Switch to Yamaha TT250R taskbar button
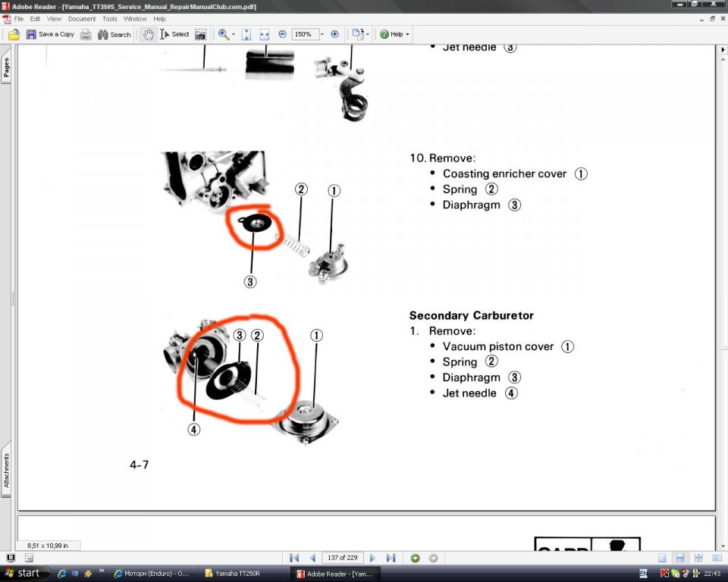Viewport: 728px width, 582px height. [x=243, y=574]
